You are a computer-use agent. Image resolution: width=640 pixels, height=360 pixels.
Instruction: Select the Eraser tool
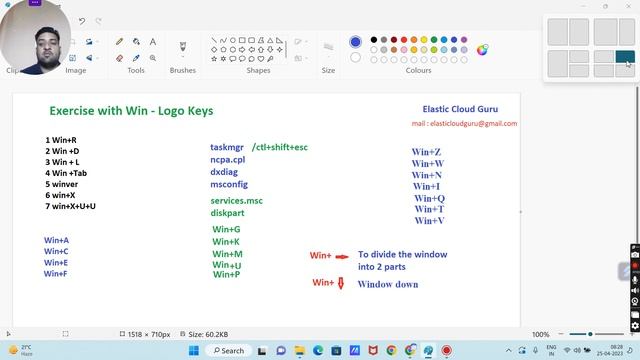coord(120,58)
